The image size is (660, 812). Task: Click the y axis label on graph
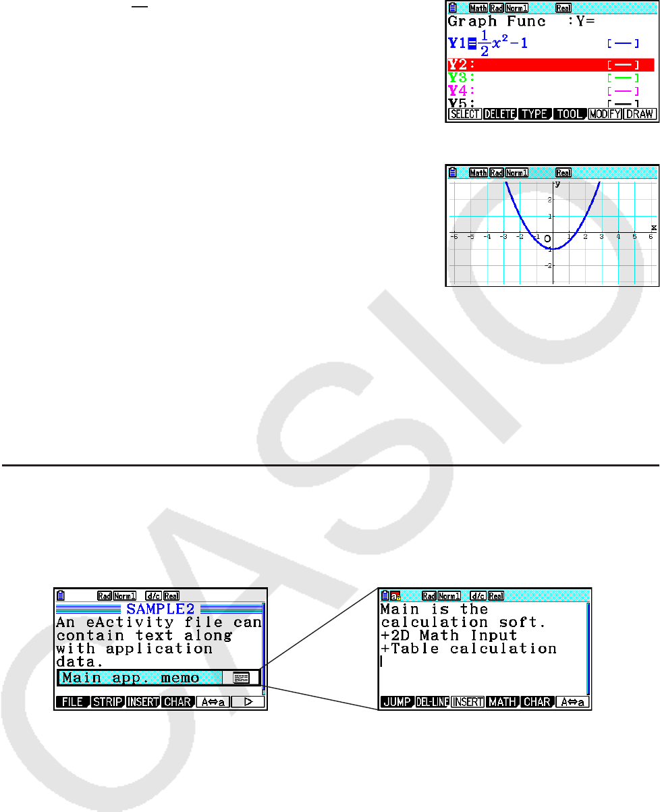click(x=558, y=184)
